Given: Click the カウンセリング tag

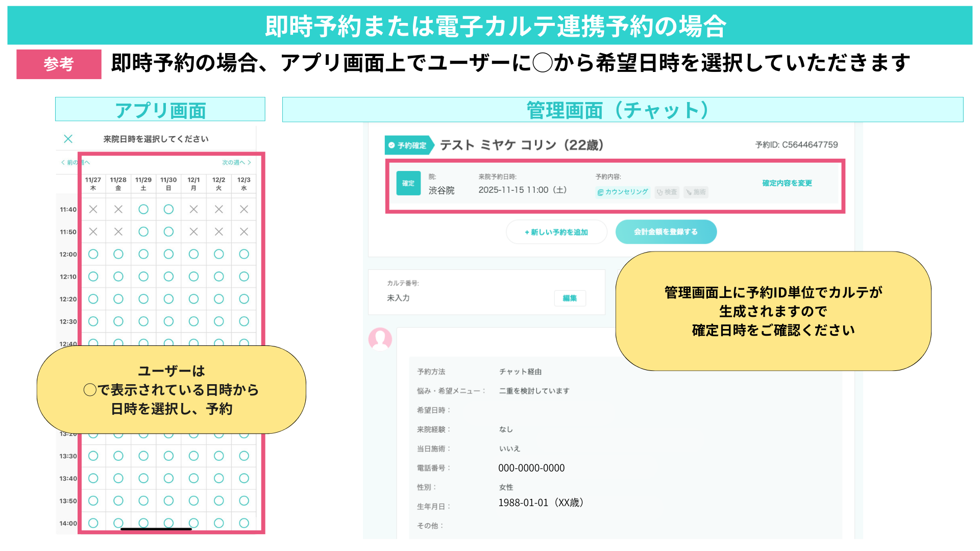Looking at the screenshot, I should point(623,192).
